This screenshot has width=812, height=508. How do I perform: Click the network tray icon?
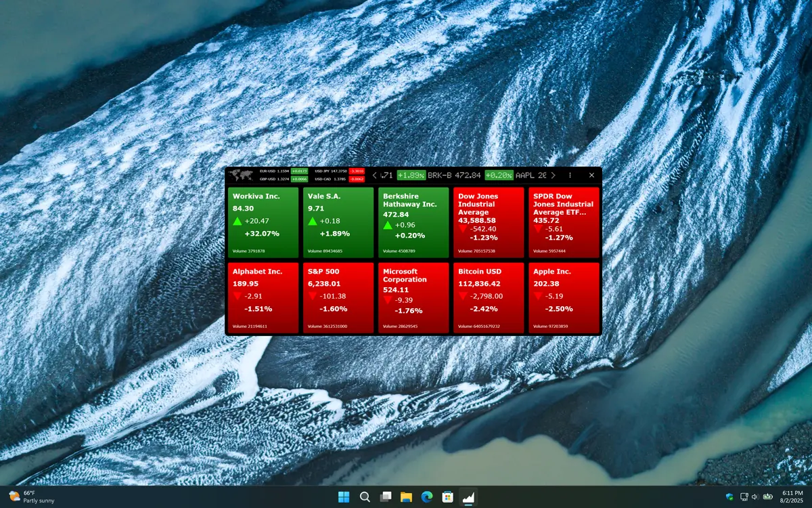click(x=744, y=497)
